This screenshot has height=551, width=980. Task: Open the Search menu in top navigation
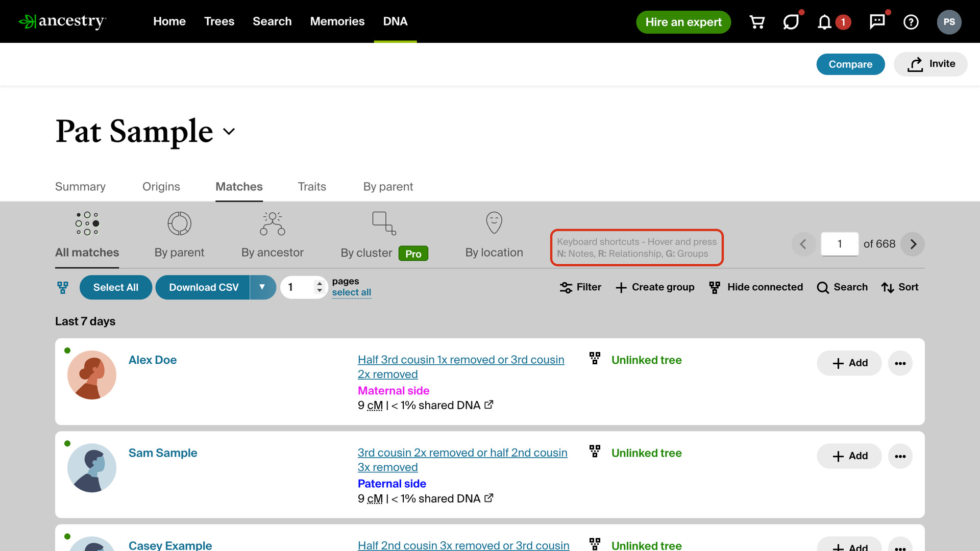[272, 21]
